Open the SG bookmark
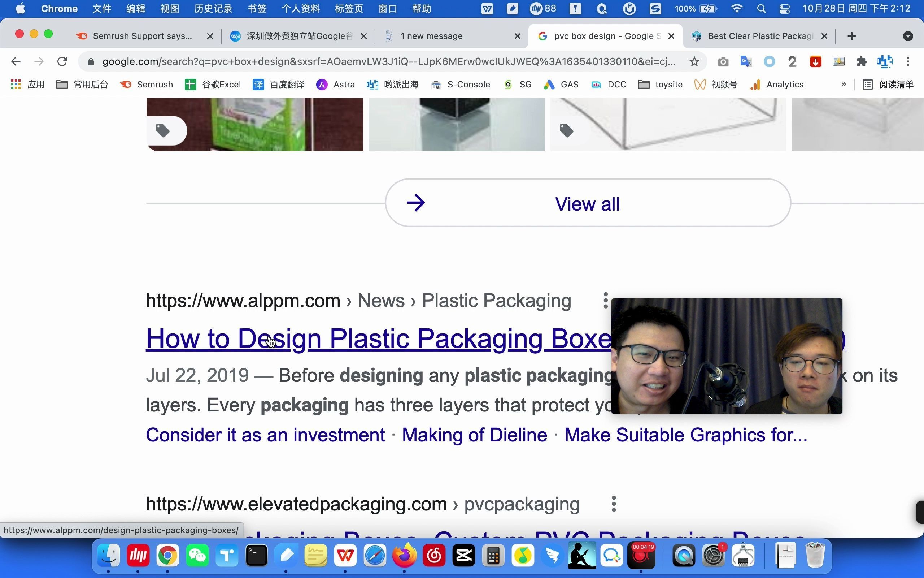 (x=518, y=84)
